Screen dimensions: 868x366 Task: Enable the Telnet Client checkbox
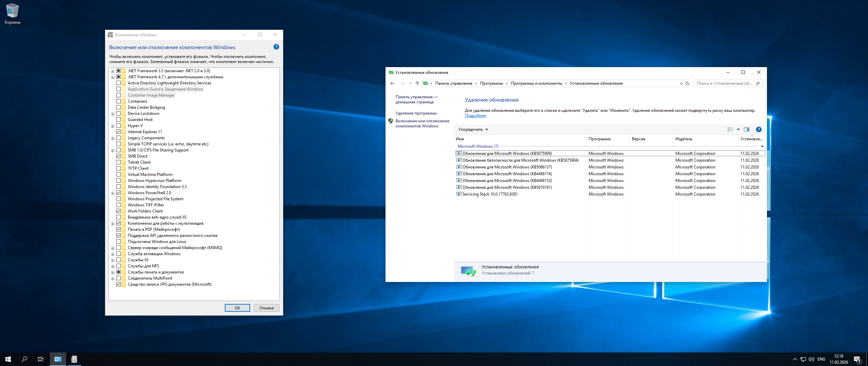pos(118,162)
